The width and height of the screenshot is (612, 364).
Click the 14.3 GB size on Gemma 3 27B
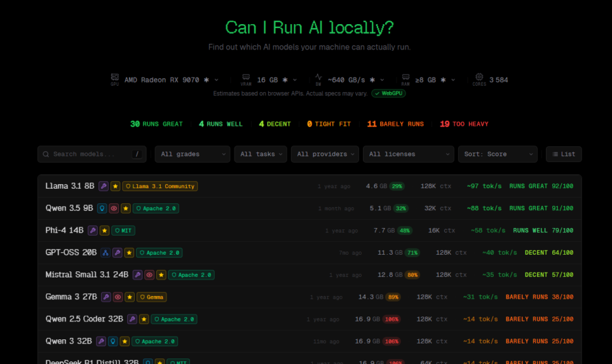click(371, 297)
